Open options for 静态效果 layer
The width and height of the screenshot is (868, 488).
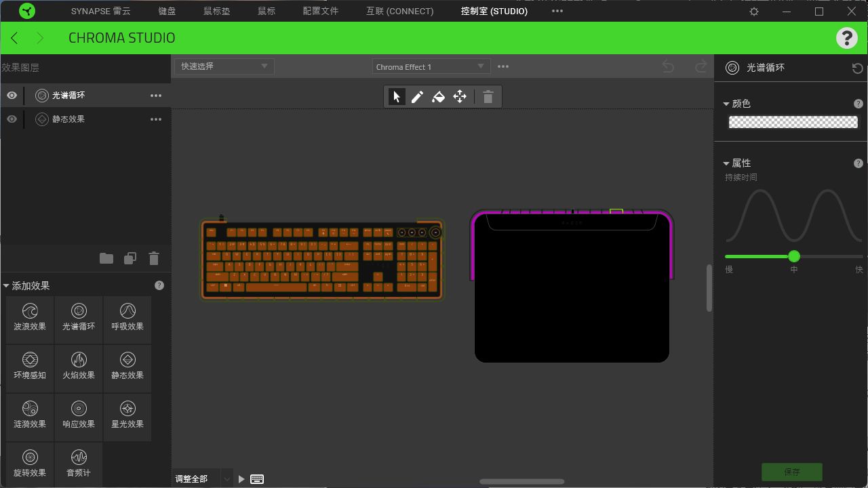156,119
